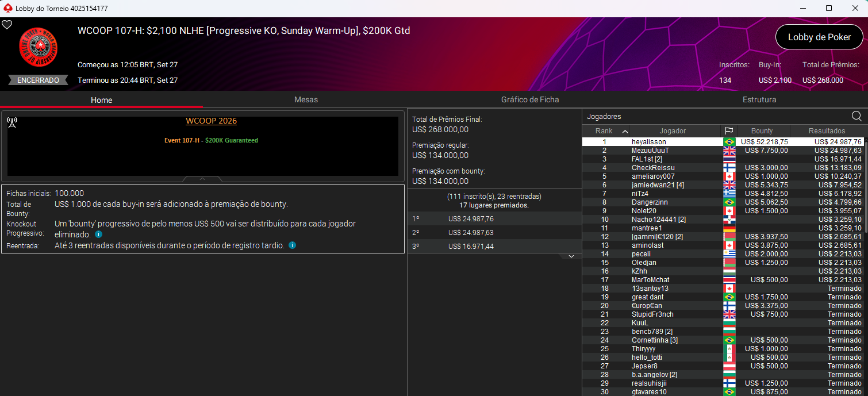
Task: Sort by the flag column header
Action: pos(728,130)
